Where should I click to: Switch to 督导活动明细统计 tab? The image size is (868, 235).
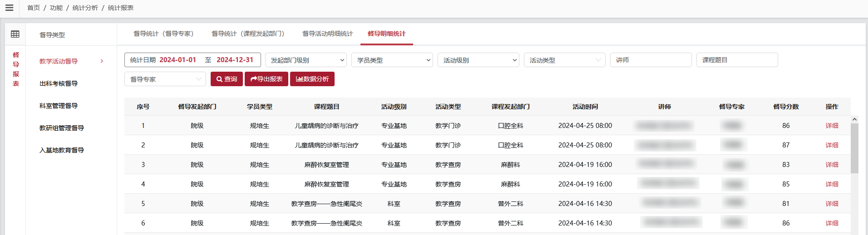(328, 34)
